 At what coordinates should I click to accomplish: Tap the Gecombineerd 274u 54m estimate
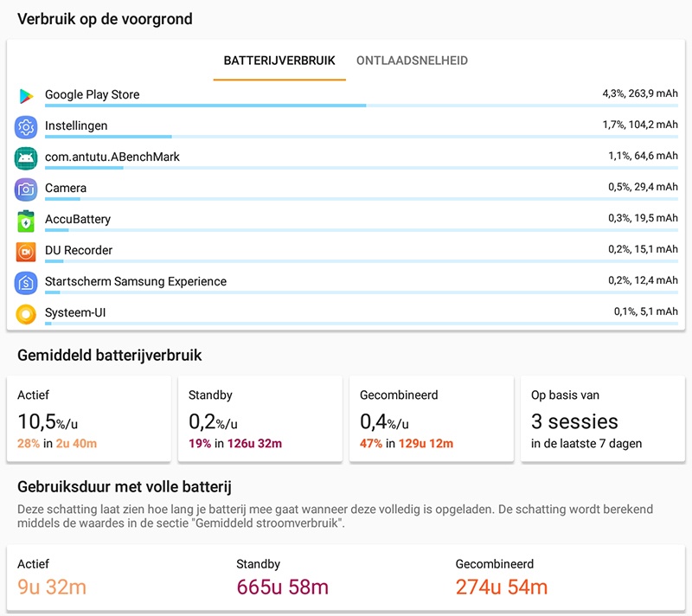point(502,587)
